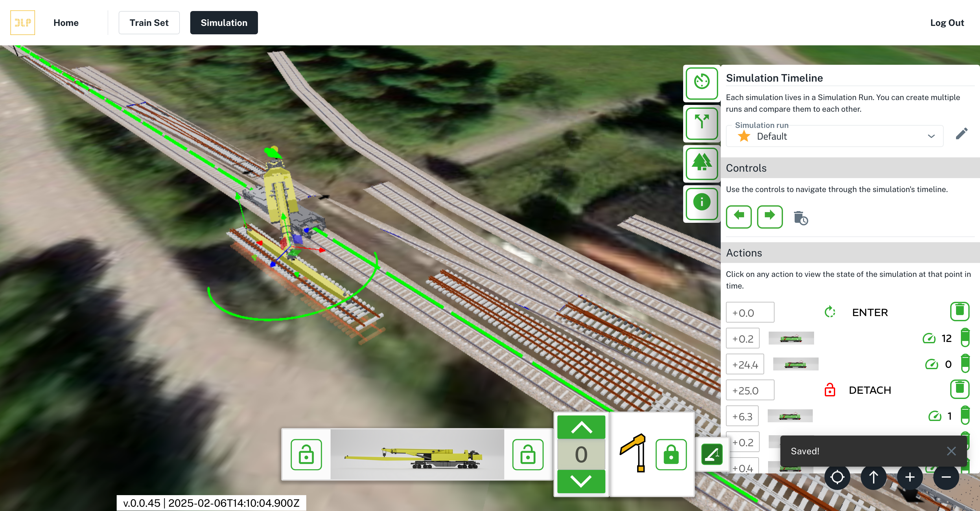Click the Actions section header
Image resolution: width=980 pixels, height=511 pixels.
[x=850, y=253]
